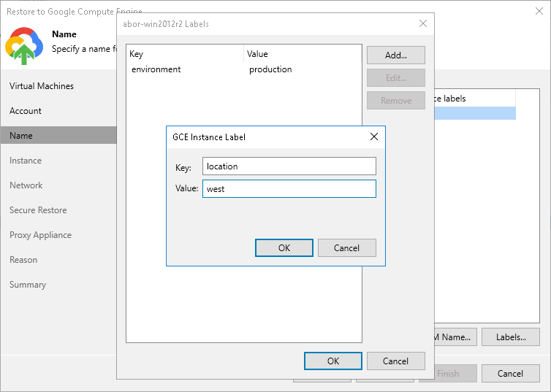
Task: Cancel the abor-win2012r2 Labels dialog
Action: coord(395,361)
